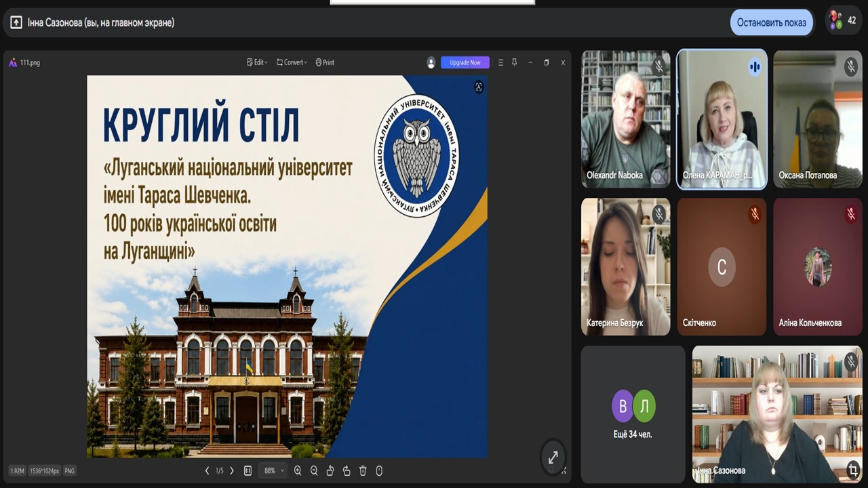Click the text recognition icon on the image
Screen dimensions: 868x488
479,87
